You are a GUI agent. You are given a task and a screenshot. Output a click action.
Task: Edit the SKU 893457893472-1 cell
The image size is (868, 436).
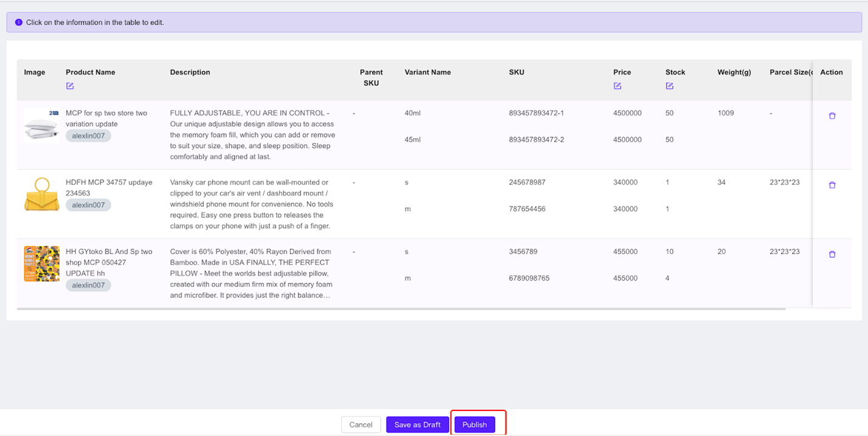click(536, 113)
